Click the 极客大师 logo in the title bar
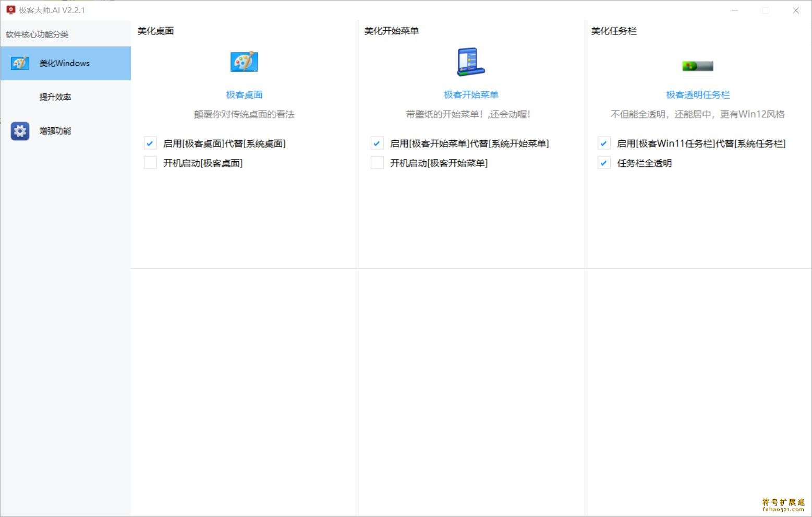The height and width of the screenshot is (517, 812). (x=11, y=9)
